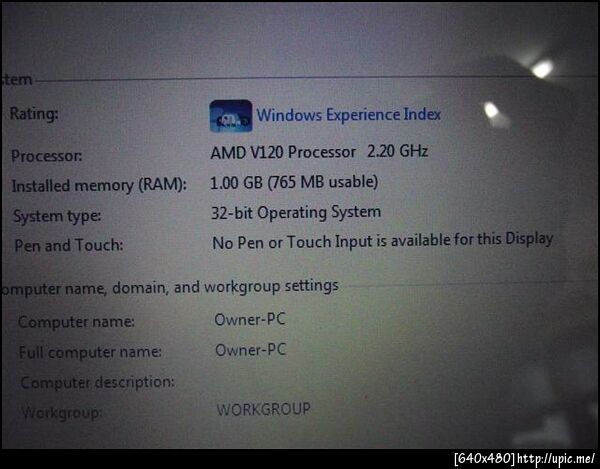The width and height of the screenshot is (600, 469).
Task: Click the Windows Experience Index rating icon
Action: tap(231, 116)
